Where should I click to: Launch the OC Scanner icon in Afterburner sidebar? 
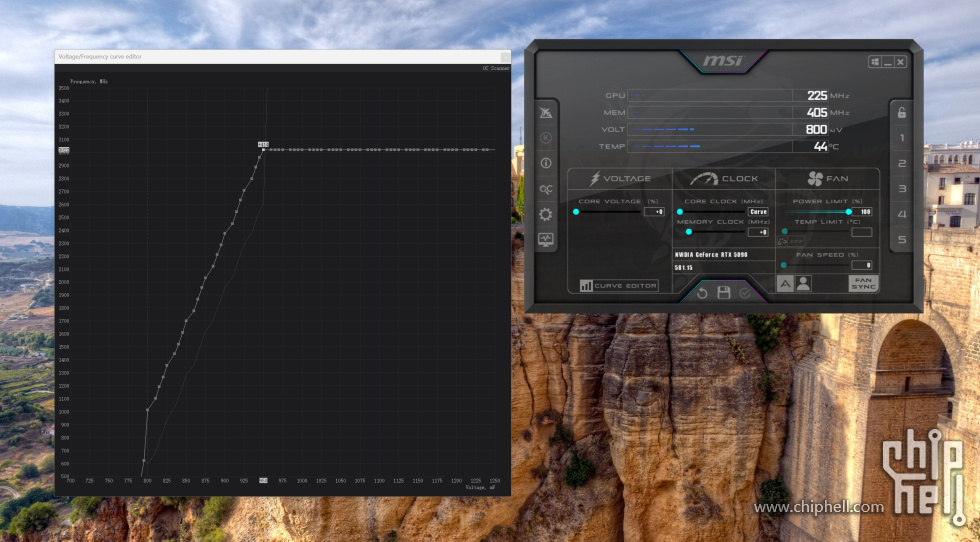[x=546, y=189]
